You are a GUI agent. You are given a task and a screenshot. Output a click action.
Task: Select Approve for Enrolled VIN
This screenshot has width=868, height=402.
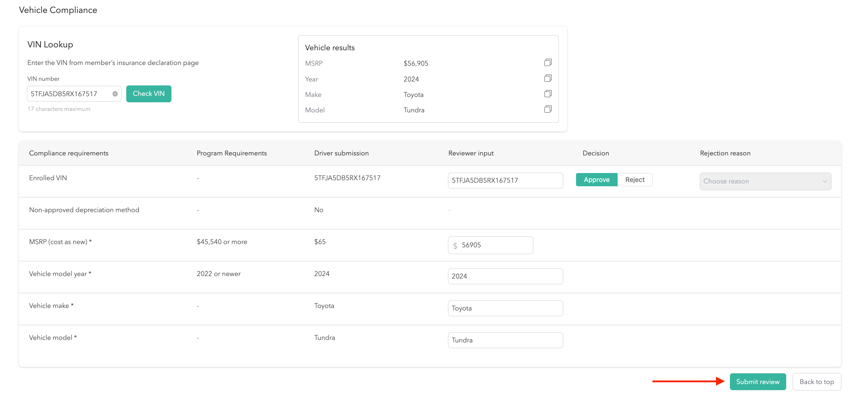tap(596, 180)
